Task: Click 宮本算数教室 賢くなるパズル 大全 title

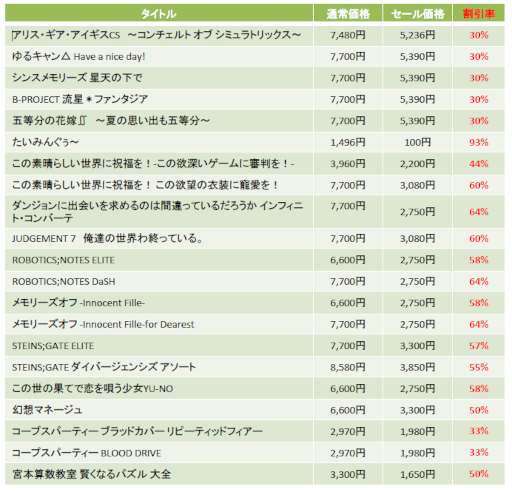Action: 91,474
